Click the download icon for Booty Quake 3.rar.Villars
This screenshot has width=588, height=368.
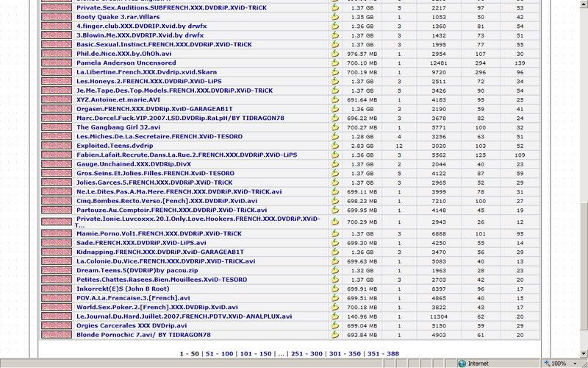(335, 17)
